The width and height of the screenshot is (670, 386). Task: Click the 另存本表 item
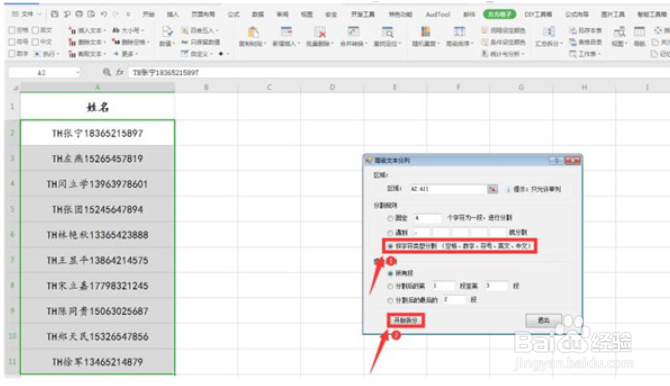(x=585, y=30)
